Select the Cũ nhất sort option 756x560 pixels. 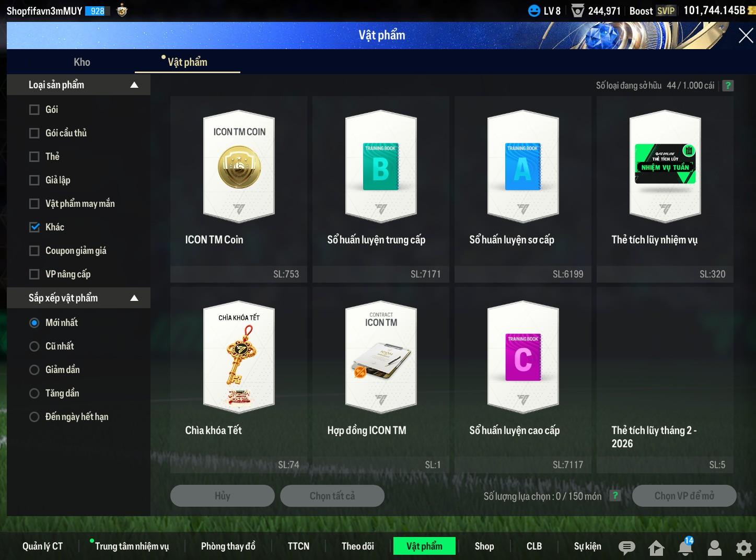pos(34,346)
